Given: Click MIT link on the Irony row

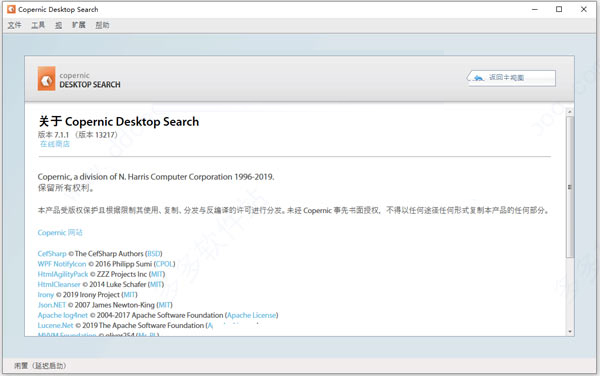Looking at the screenshot, I should point(129,295).
